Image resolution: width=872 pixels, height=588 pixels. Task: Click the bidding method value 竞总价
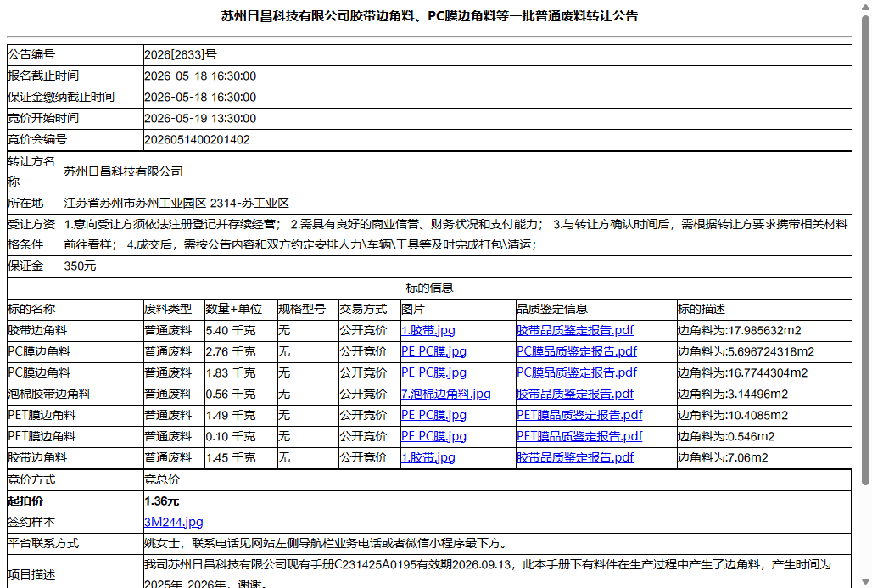coord(162,479)
